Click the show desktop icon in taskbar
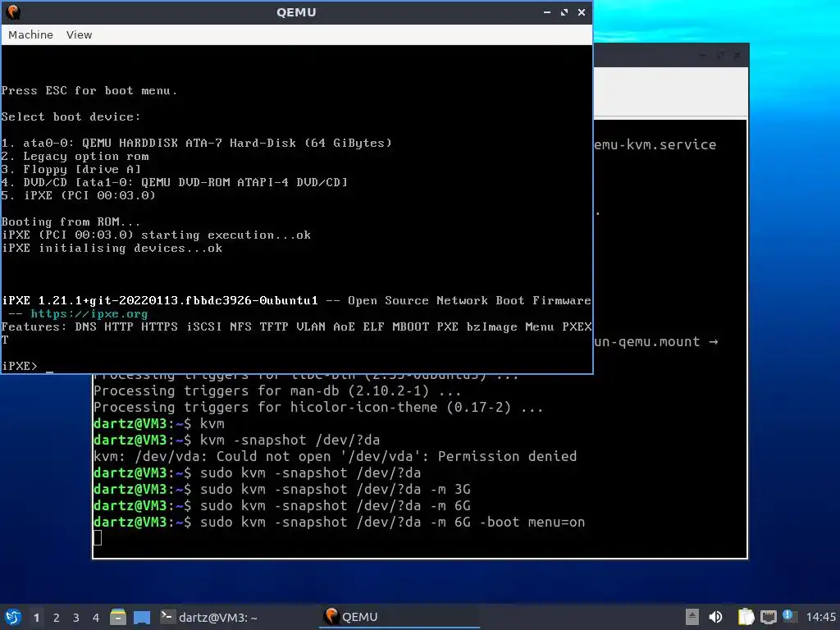Image resolution: width=840 pixels, height=630 pixels. coord(141,617)
